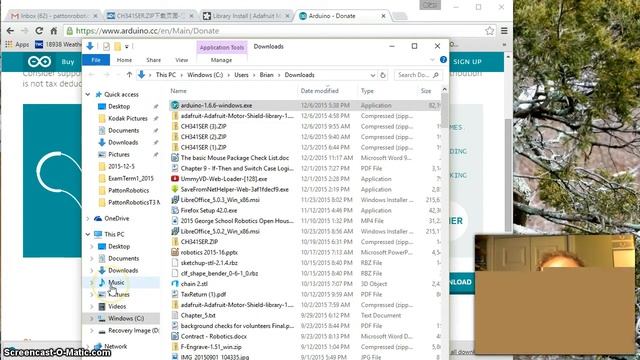The height and width of the screenshot is (360, 640).
Task: Select Firefox Setup 42.0.exe file icon
Action: click(175, 211)
